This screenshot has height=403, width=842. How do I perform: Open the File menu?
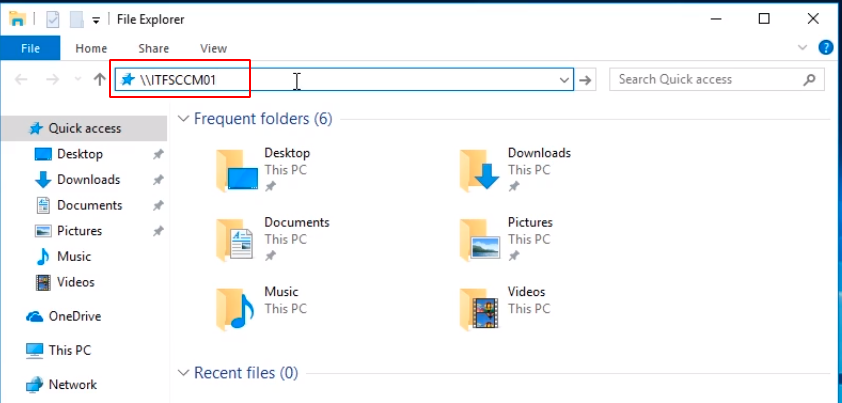pyautogui.click(x=30, y=48)
